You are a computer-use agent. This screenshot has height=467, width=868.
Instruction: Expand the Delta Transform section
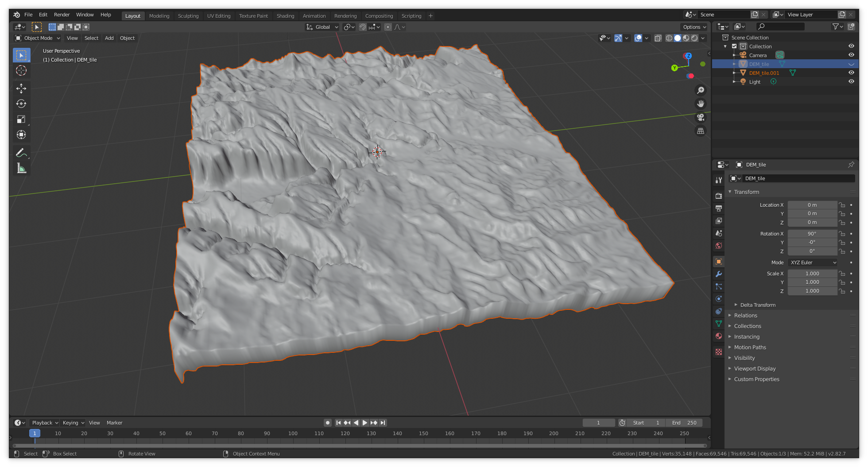pos(757,305)
